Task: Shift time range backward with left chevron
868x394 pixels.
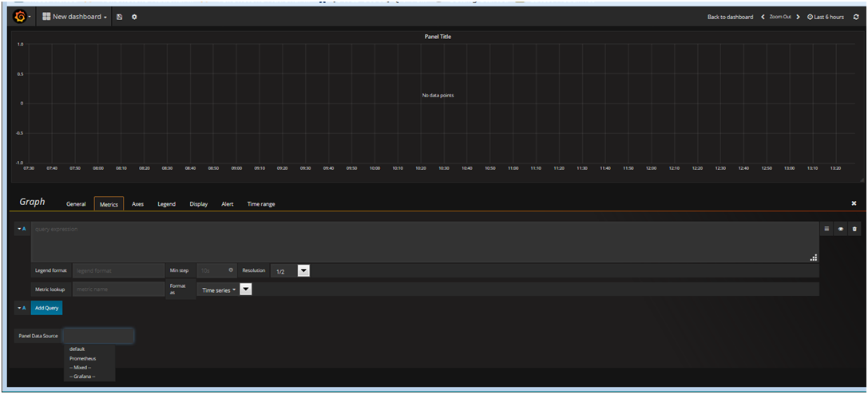Action: 763,17
